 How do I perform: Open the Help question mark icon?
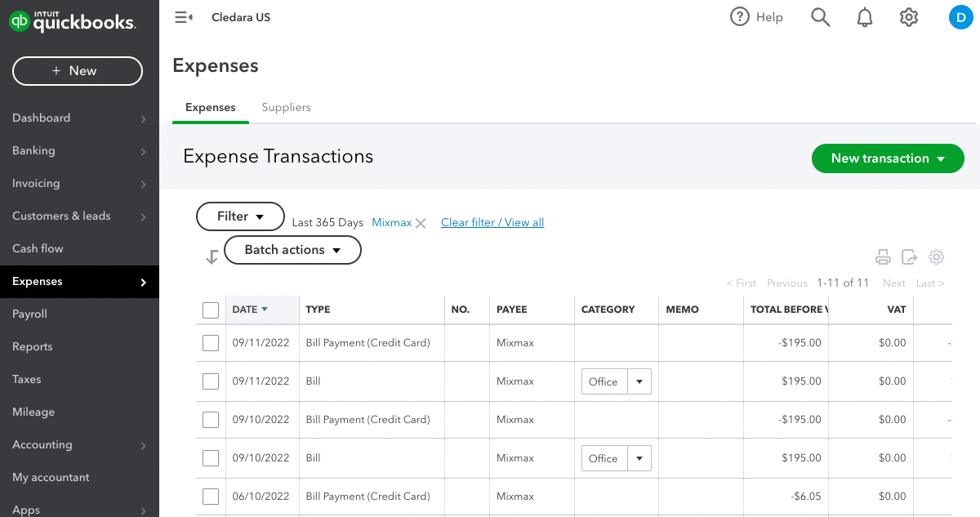[740, 17]
